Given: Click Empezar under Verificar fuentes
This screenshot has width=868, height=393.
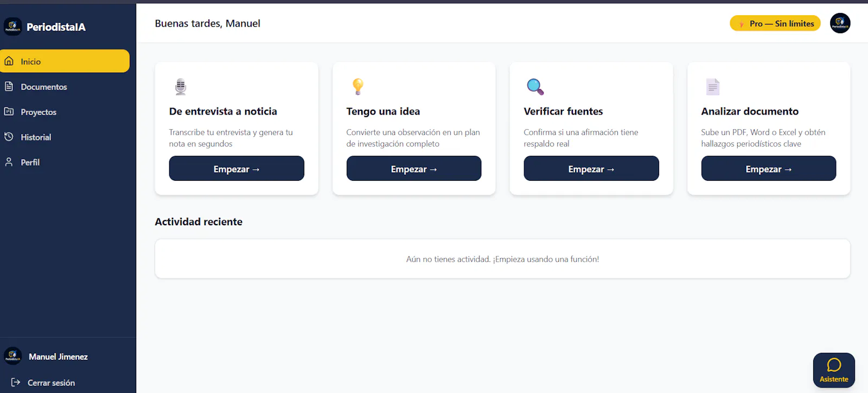Looking at the screenshot, I should pyautogui.click(x=591, y=168).
